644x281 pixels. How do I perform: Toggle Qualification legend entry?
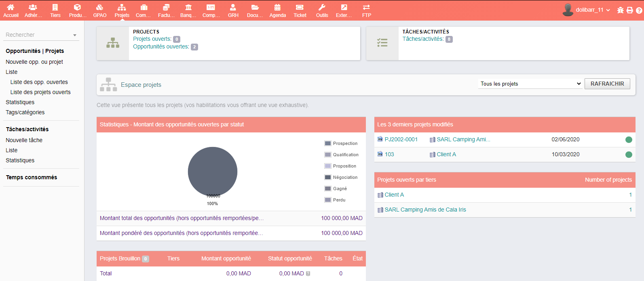[342, 155]
